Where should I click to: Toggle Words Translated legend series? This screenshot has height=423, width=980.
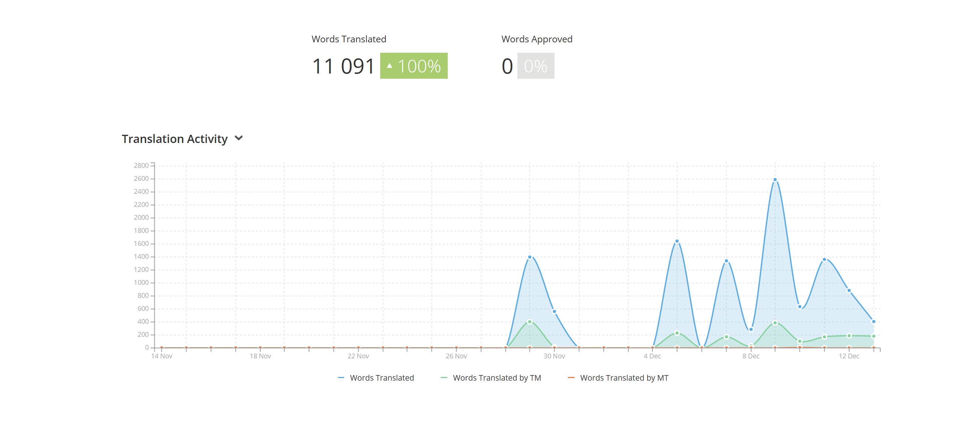tap(382, 378)
